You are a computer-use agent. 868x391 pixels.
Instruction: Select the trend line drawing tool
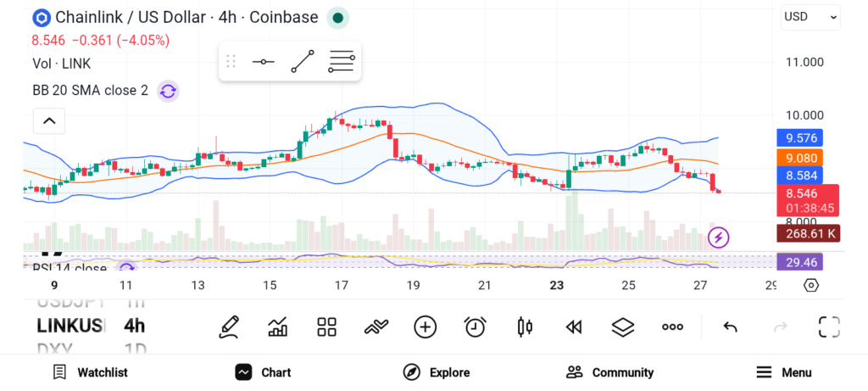[x=302, y=61]
